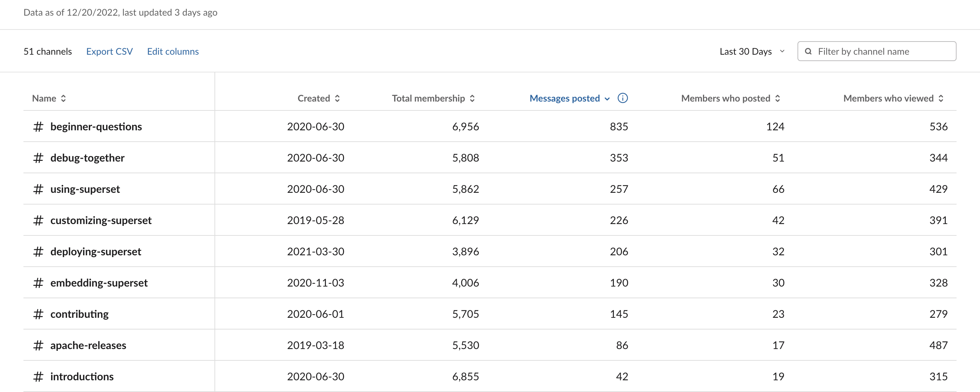Toggle Messages posted sort chevron
The image size is (980, 392).
[607, 99]
